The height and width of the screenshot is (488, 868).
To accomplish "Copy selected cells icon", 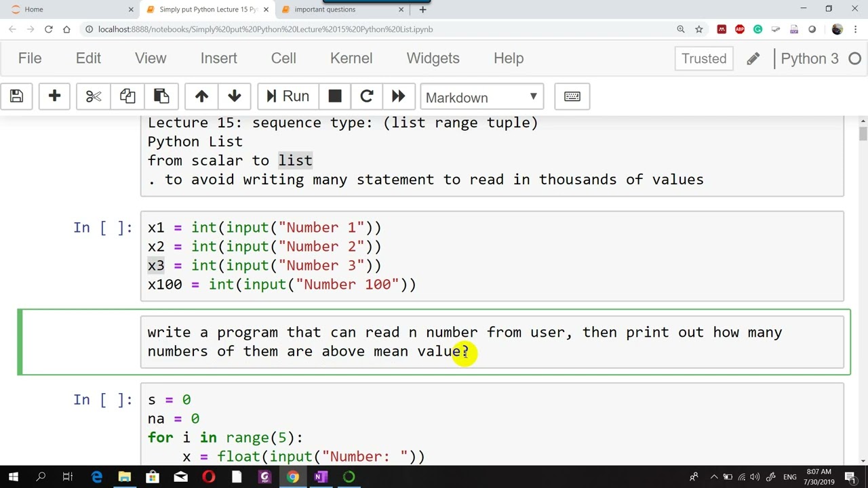I will [x=127, y=96].
